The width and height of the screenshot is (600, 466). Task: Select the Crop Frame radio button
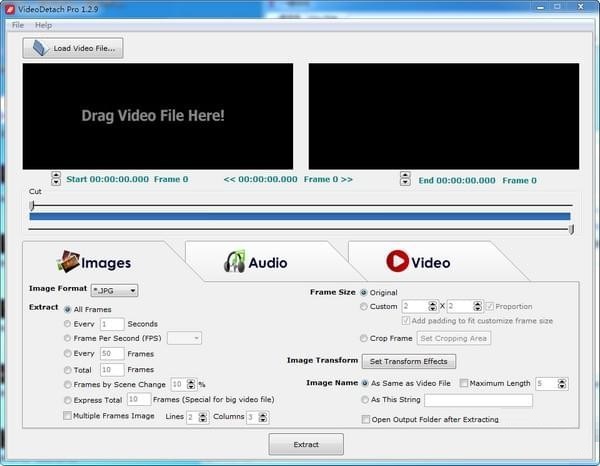364,338
